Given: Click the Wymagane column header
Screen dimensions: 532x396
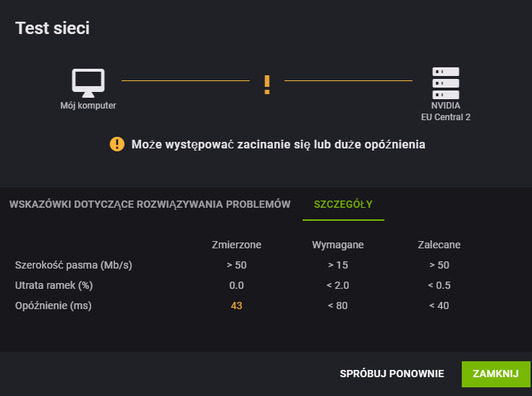Looking at the screenshot, I should (x=338, y=245).
